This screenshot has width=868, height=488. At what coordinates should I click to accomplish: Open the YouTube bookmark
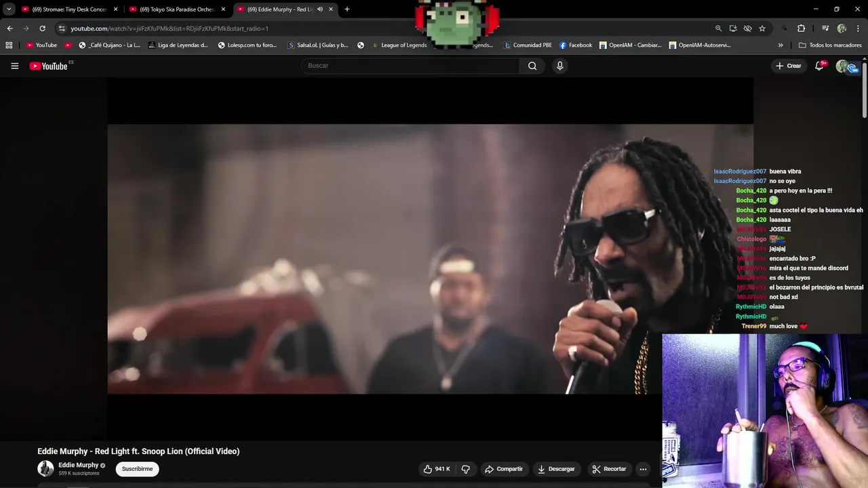[x=41, y=45]
